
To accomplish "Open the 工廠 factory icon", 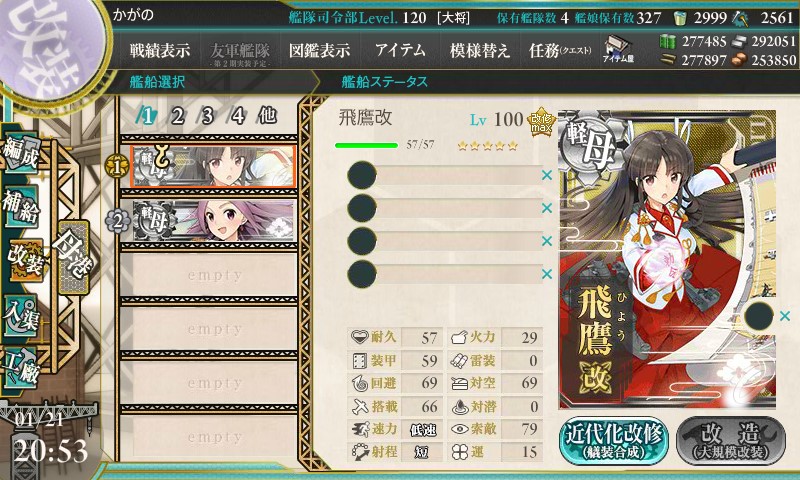I will pos(21,367).
